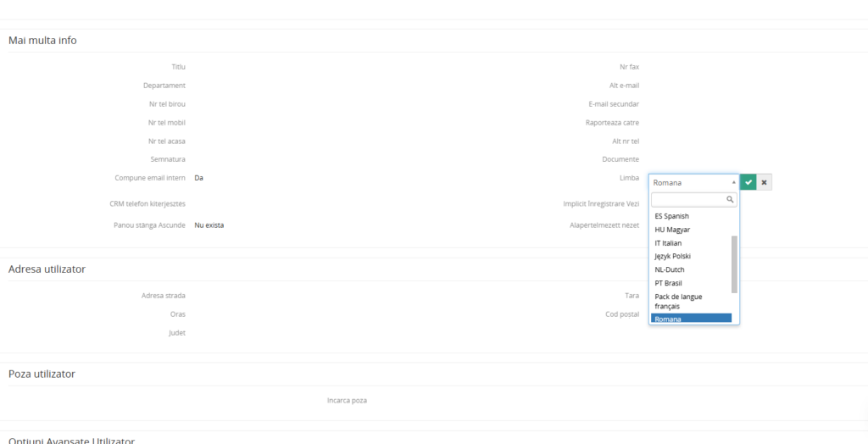868x444 pixels.
Task: Type in the language search field
Action: tap(693, 199)
